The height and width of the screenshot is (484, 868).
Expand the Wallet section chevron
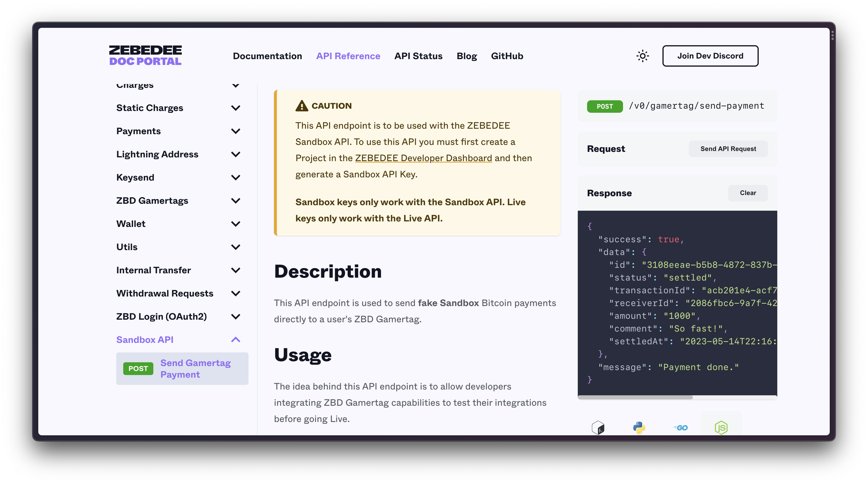pyautogui.click(x=235, y=224)
